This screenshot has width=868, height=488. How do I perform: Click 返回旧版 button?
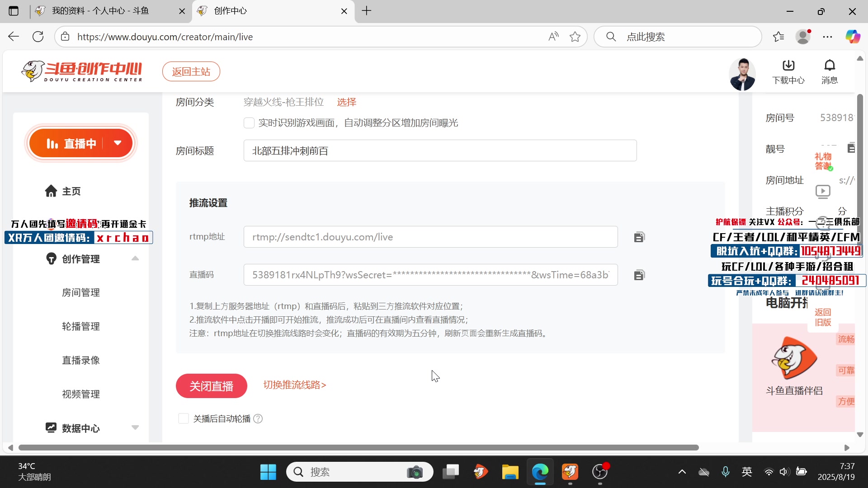823,317
